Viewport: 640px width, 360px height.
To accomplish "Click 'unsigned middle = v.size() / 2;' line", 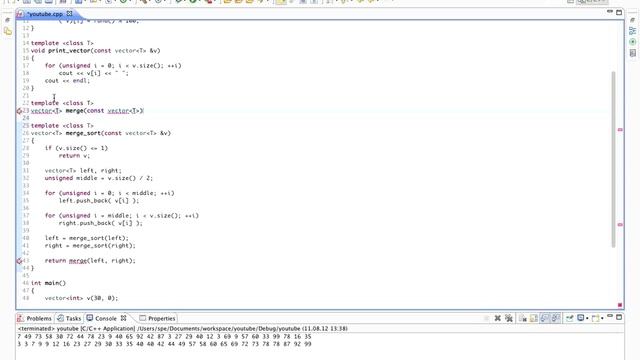I will point(99,178).
